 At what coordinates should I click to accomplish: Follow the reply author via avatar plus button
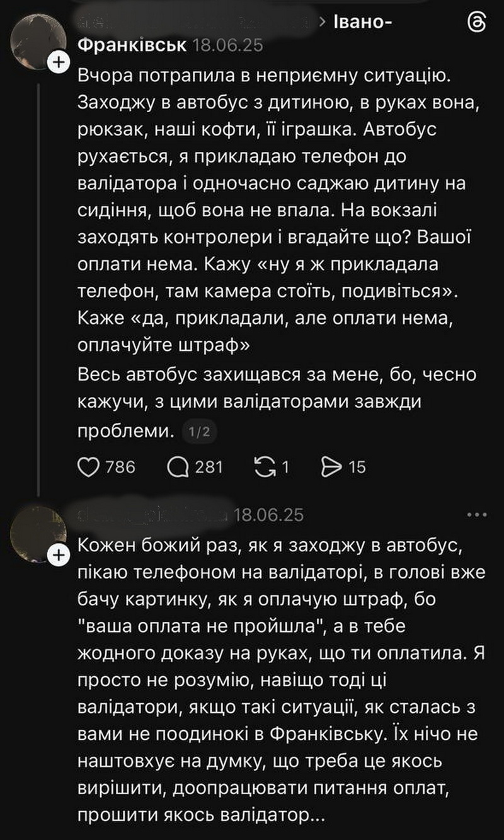(59, 555)
